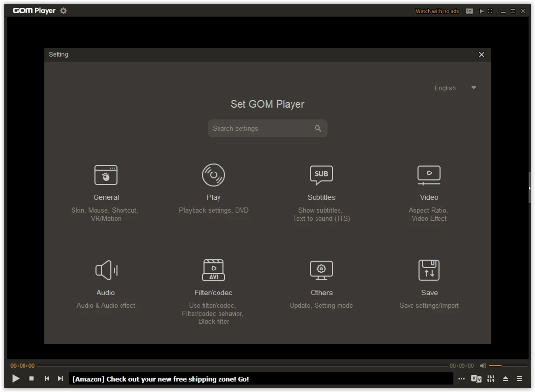This screenshot has width=535, height=392.
Task: Click the volume slider bar
Action: click(x=509, y=366)
